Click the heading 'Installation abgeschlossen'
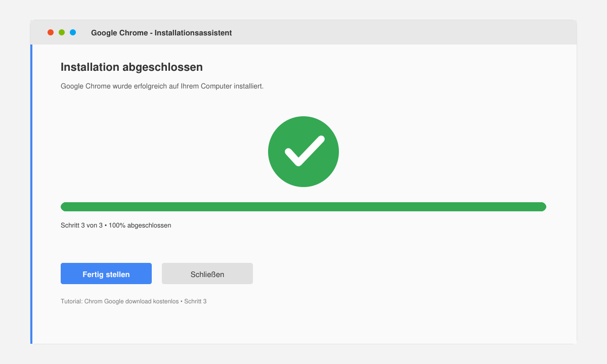The image size is (607, 364). pos(132,67)
